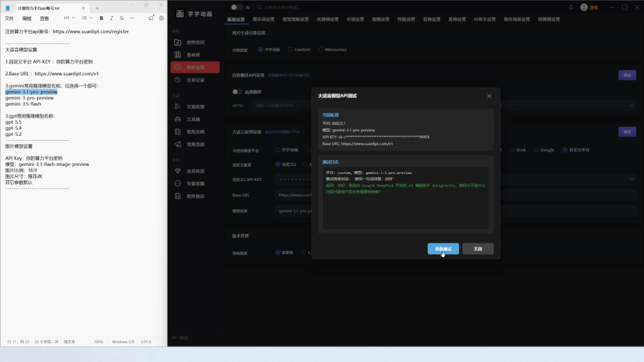The image size is (644, 362).
Task: Click the document search input field
Action: coord(292,8)
